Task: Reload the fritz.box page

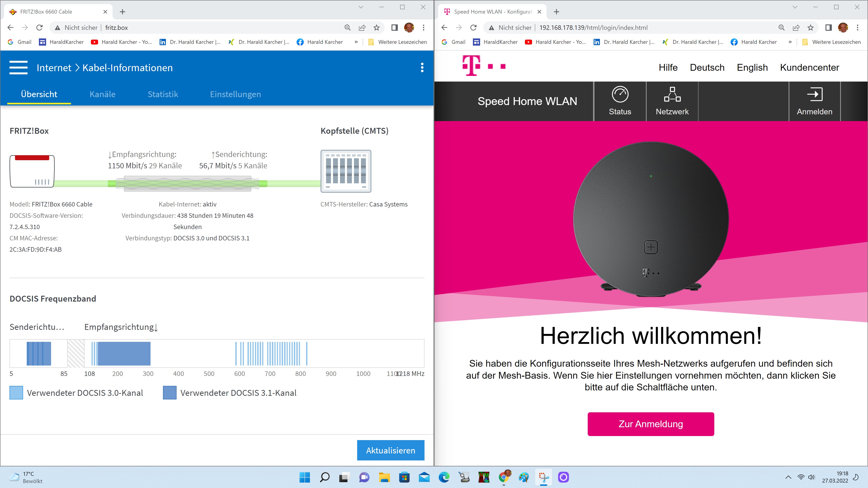Action: (x=39, y=28)
